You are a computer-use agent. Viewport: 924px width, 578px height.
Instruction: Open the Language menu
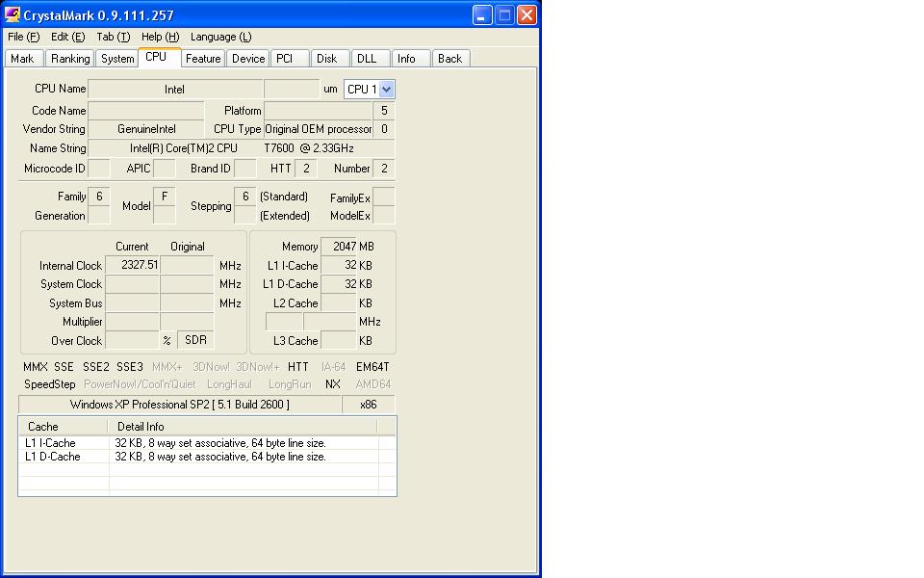[x=221, y=37]
